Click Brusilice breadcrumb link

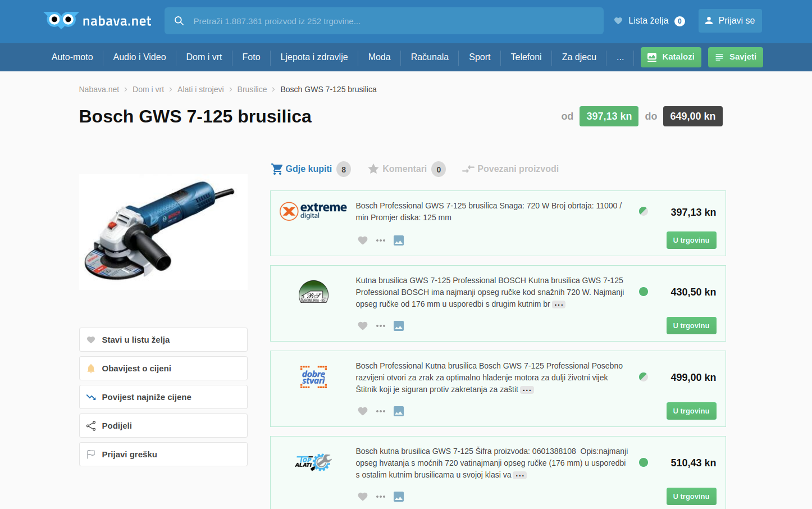[x=252, y=89]
